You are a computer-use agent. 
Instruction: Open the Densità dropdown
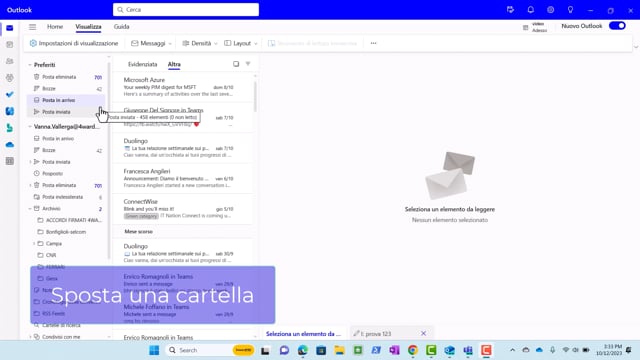coord(200,43)
